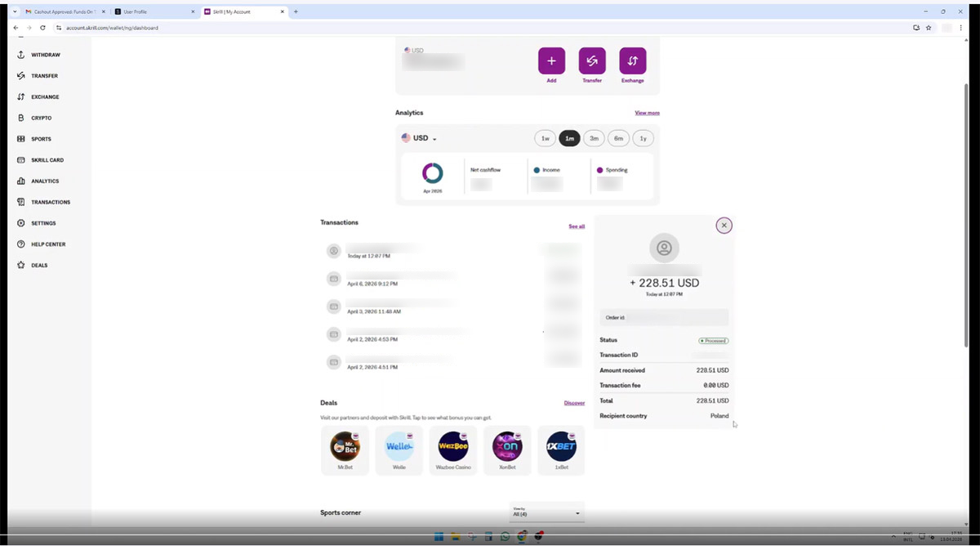Open the Help Center sidebar icon
This screenshot has width=980, height=546.
coord(21,244)
